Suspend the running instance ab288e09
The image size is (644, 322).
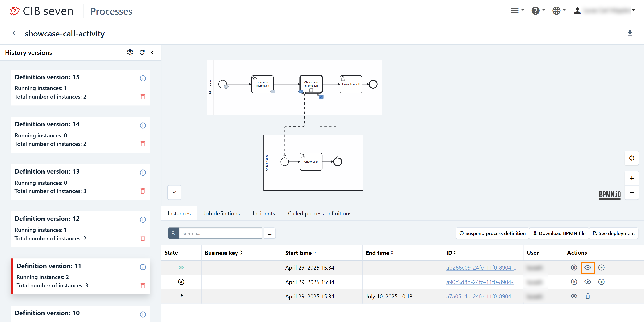574,267
